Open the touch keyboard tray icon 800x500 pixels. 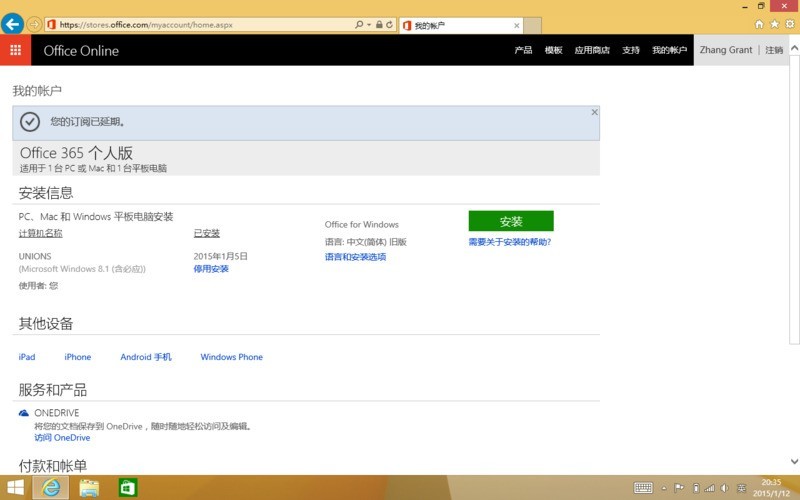click(x=643, y=488)
